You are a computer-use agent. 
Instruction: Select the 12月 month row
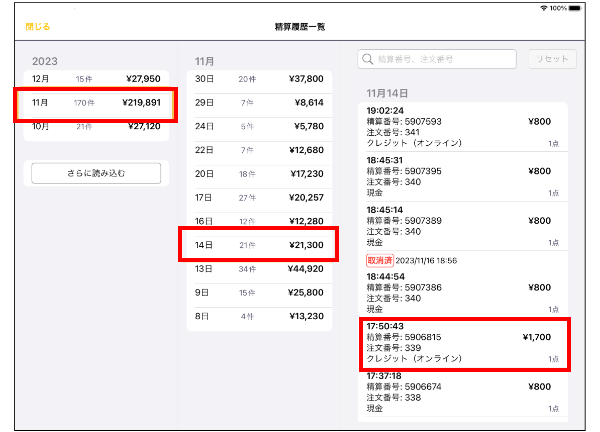point(96,78)
